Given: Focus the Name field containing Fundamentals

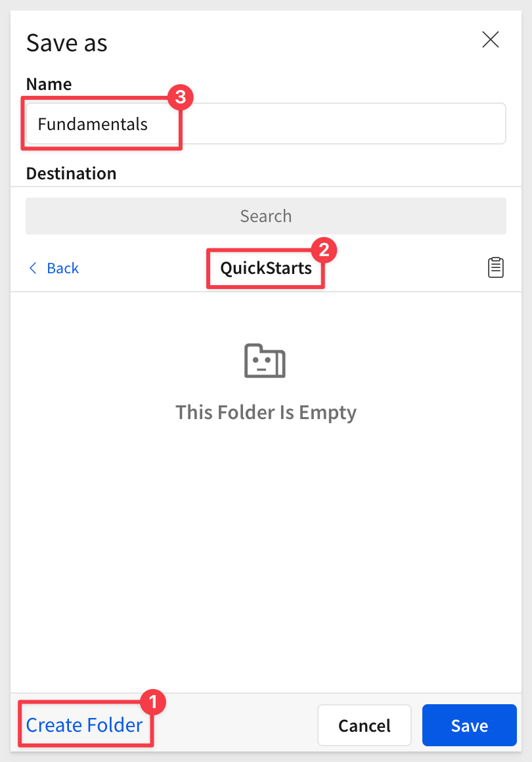Looking at the screenshot, I should 266,123.
